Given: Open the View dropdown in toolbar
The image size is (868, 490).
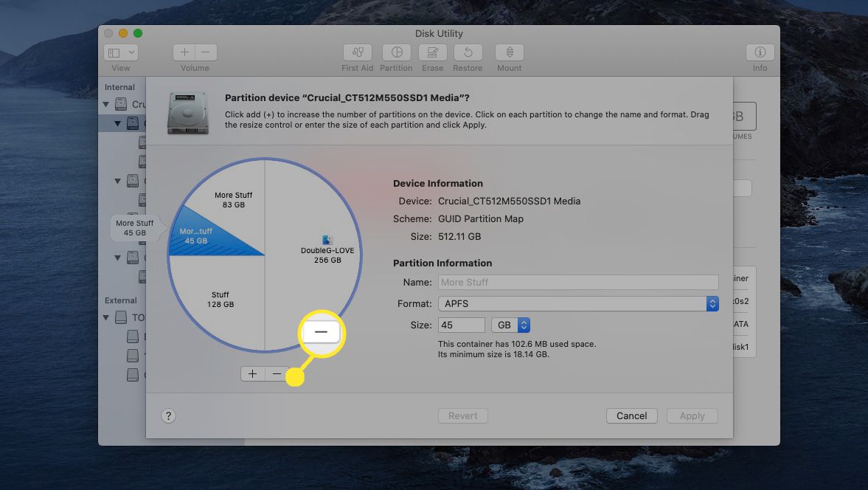Looking at the screenshot, I should (x=121, y=53).
